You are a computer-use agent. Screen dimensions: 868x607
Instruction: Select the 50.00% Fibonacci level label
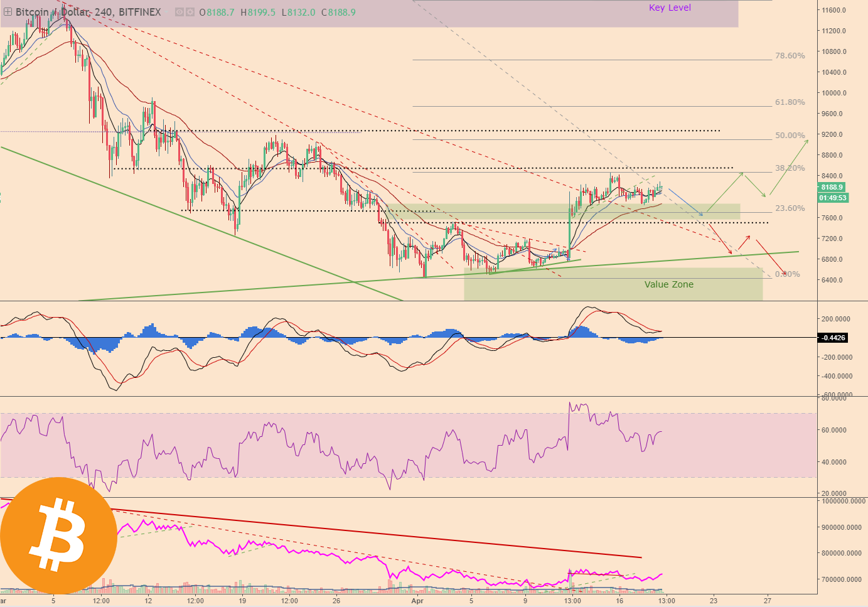pos(790,135)
